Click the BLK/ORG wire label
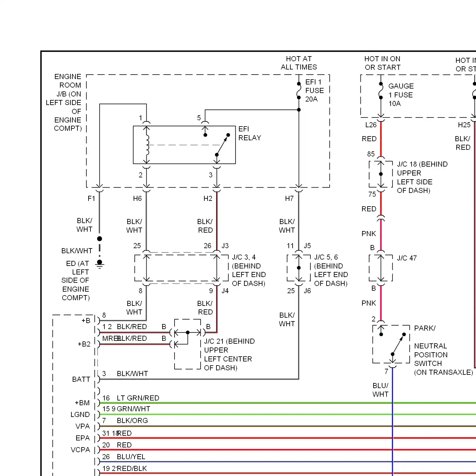Screen dimensions: 476x476 pyautogui.click(x=132, y=420)
